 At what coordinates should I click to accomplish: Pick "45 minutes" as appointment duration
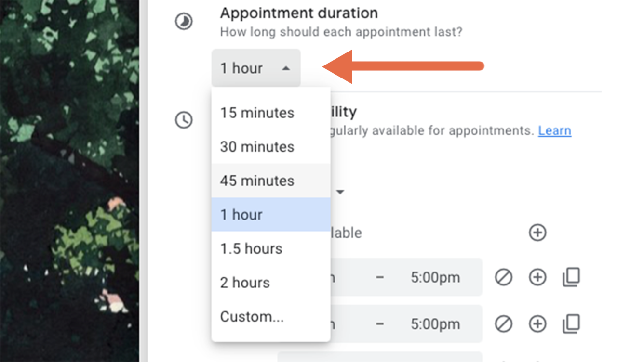[257, 181]
